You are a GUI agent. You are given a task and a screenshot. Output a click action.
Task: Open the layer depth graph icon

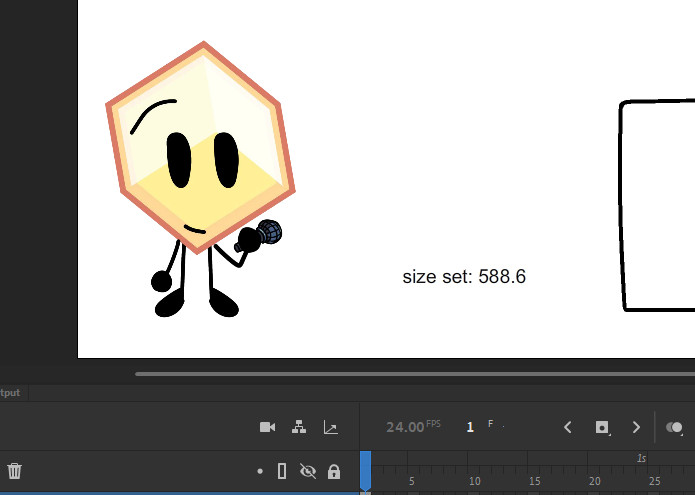click(x=331, y=427)
